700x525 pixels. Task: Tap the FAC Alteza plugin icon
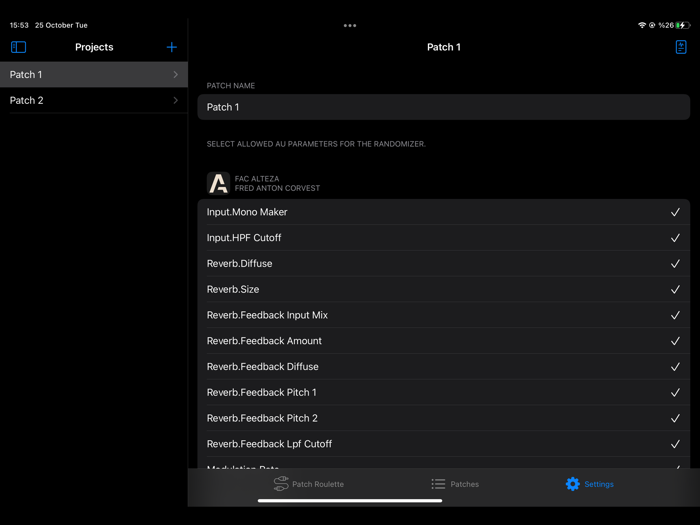218,183
